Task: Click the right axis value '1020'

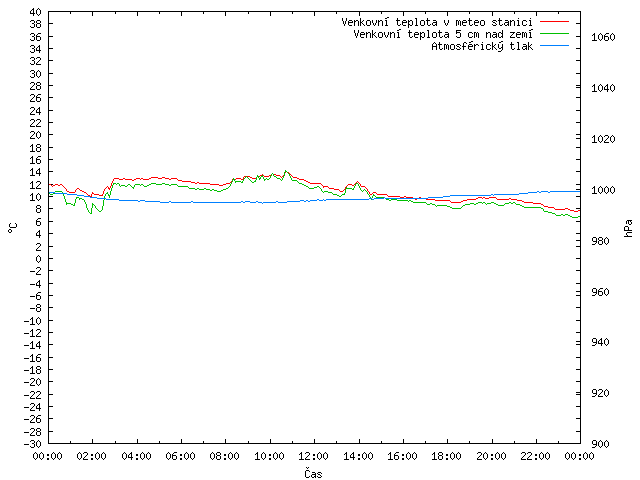Action: 603,139
